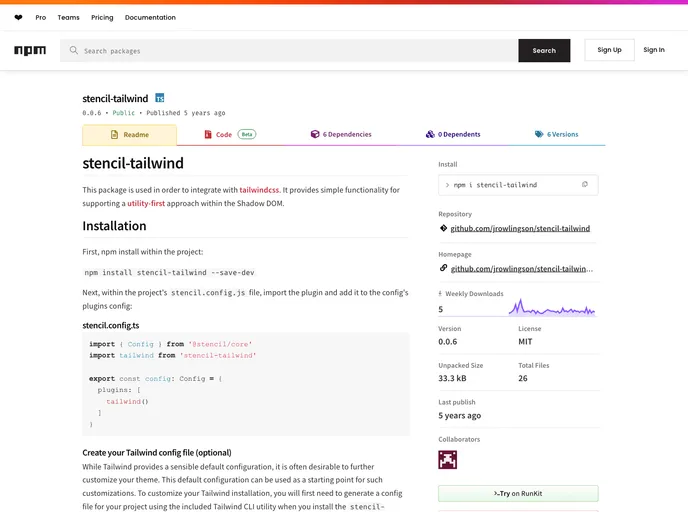
Task: Click the Dependents cubes icon
Action: [430, 134]
